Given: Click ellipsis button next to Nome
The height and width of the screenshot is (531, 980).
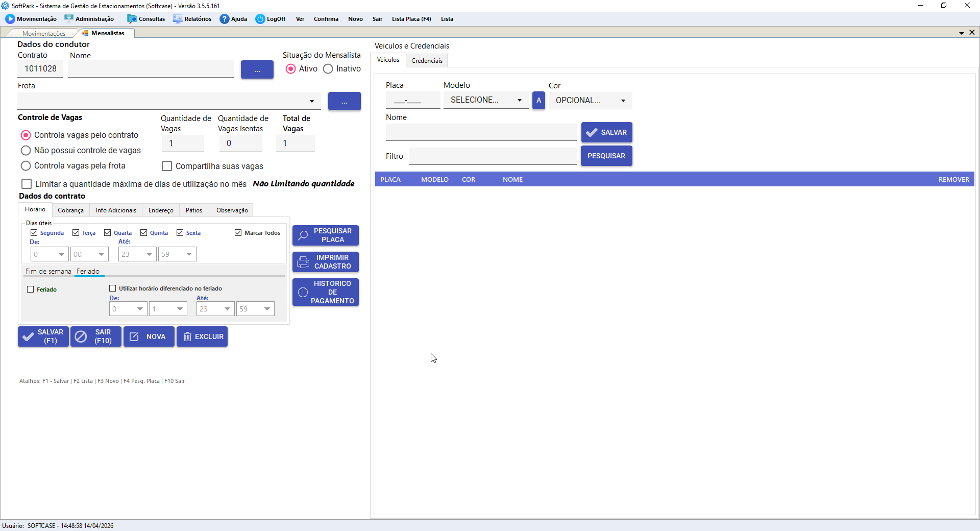Looking at the screenshot, I should pos(257,70).
